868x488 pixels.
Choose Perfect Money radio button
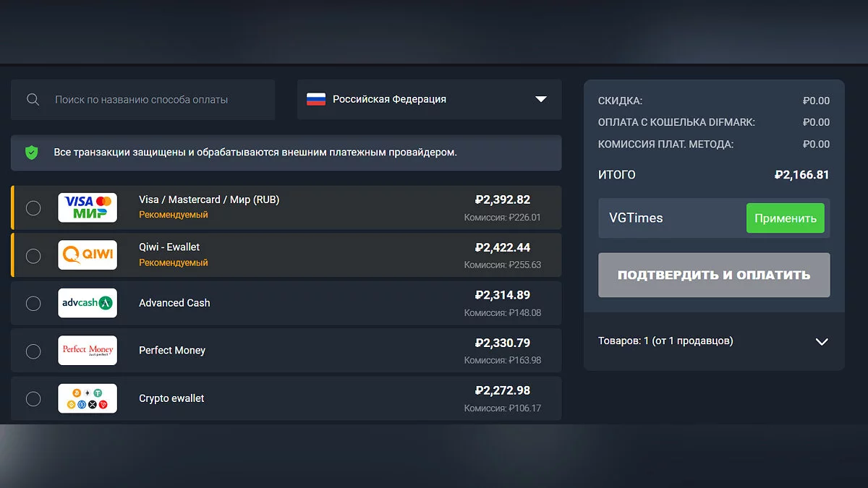click(x=33, y=351)
